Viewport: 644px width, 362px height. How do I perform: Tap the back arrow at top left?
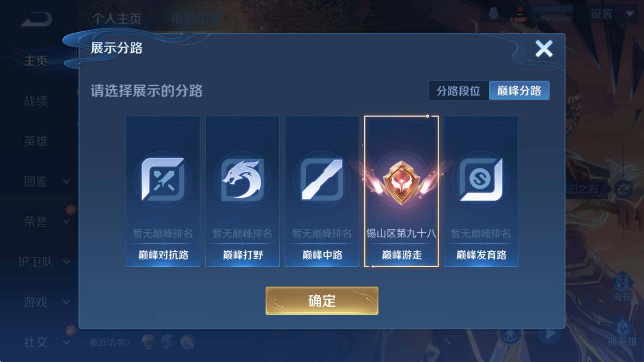pyautogui.click(x=36, y=19)
